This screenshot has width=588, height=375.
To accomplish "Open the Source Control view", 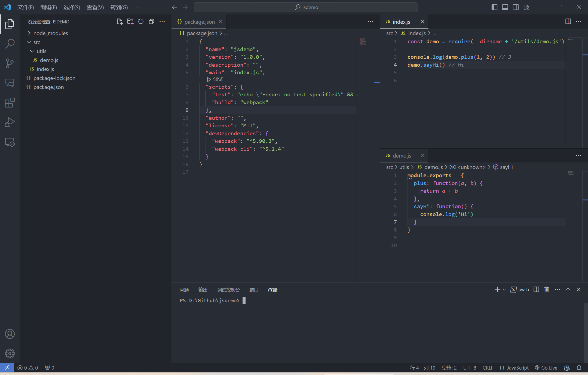I will pos(10,63).
